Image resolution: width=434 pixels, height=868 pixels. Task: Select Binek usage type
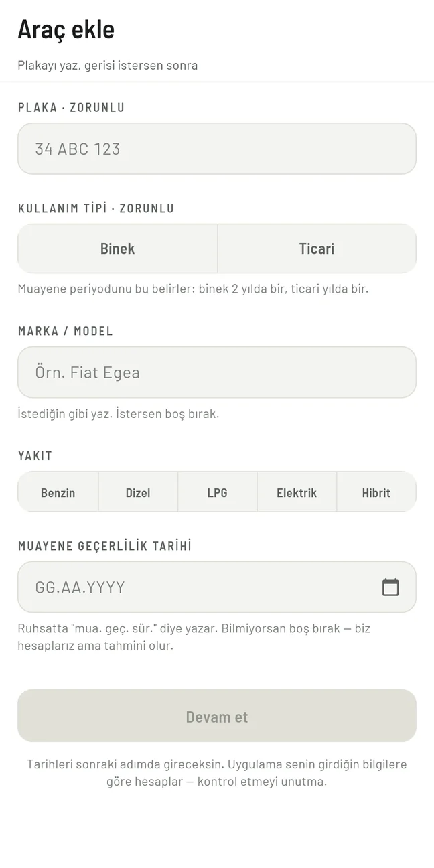click(118, 248)
